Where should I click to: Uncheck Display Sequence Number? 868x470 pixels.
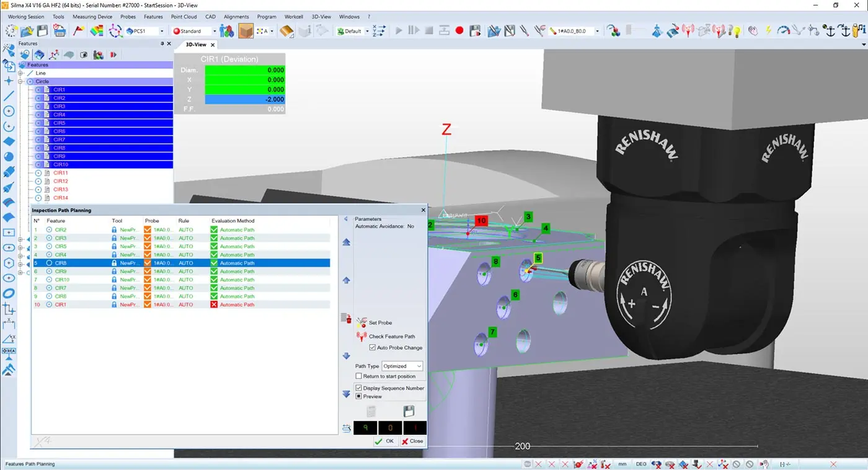point(359,388)
